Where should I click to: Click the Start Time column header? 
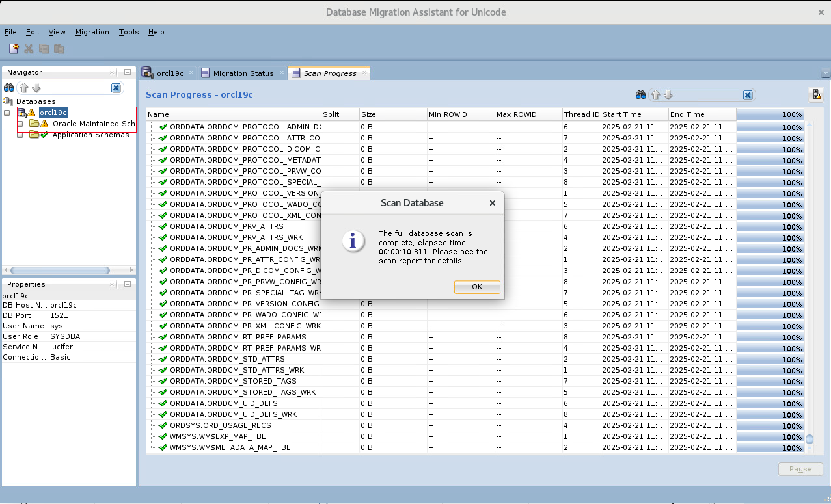[x=634, y=114]
